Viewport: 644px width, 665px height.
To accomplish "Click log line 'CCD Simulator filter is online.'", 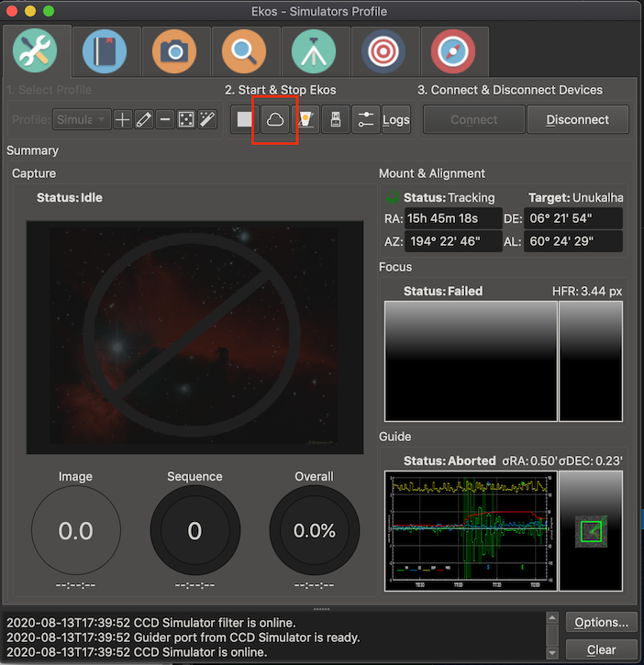I will tap(151, 623).
